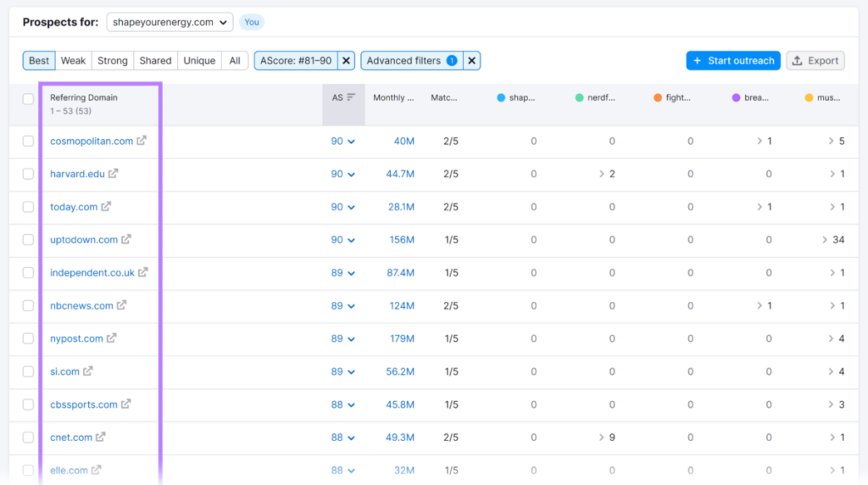Open the shapeyourenergy.com prospects dropdown
868x485 pixels.
click(170, 22)
